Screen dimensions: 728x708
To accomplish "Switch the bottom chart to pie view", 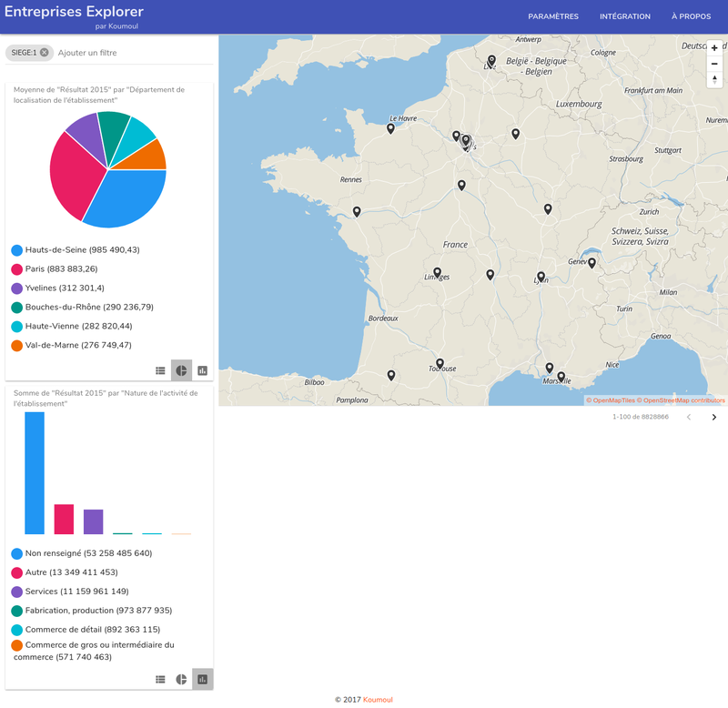I will [x=180, y=679].
